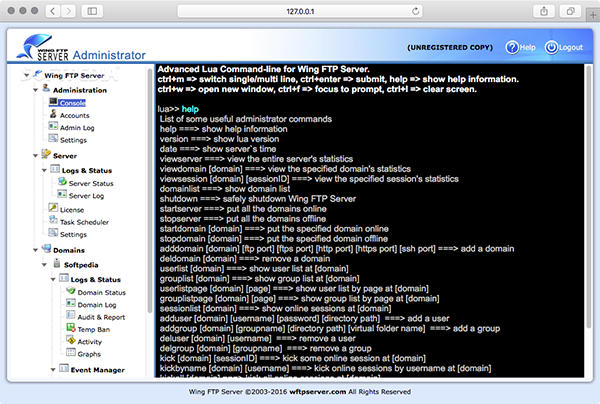
Task: Click the '(UNREGISTERED COPY)' text
Action: point(450,47)
